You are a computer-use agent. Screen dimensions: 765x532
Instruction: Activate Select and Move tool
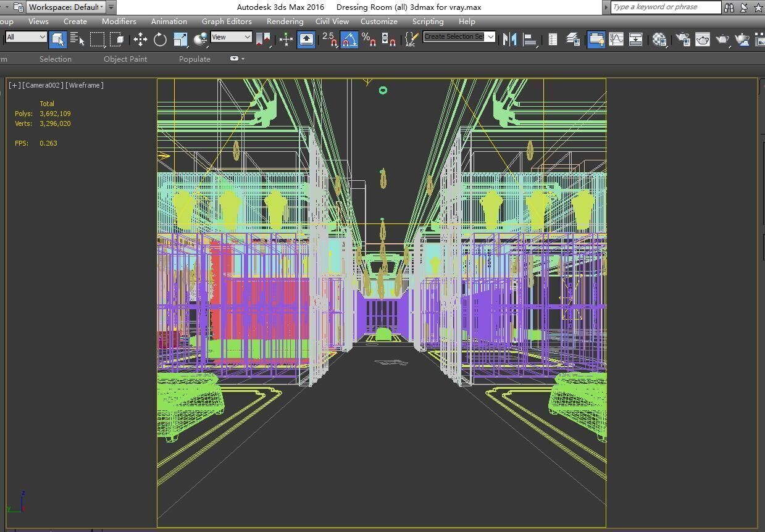click(x=140, y=39)
